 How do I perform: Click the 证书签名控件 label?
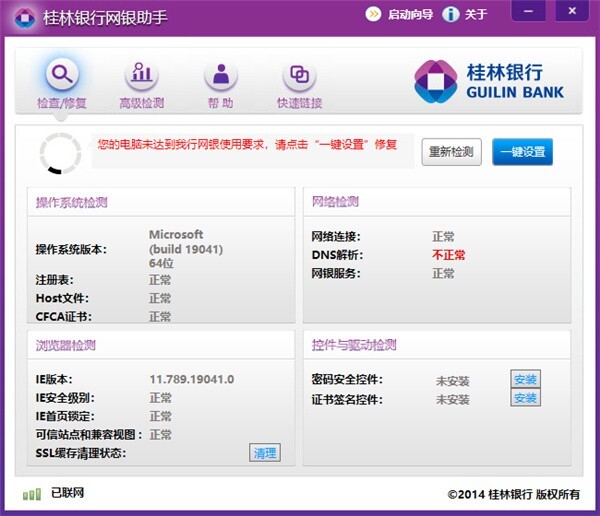tap(347, 400)
